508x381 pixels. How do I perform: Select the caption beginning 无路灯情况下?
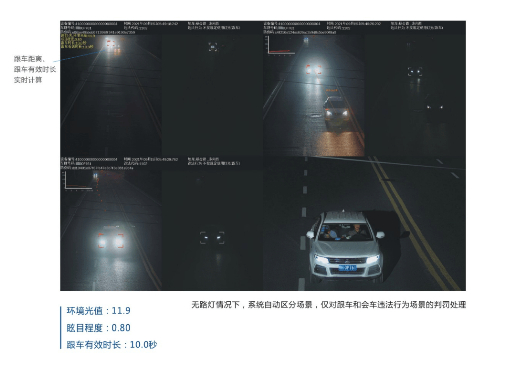click(329, 305)
